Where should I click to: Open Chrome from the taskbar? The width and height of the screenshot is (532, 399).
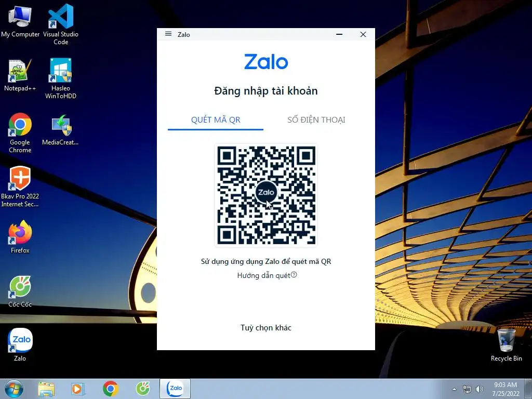point(110,389)
